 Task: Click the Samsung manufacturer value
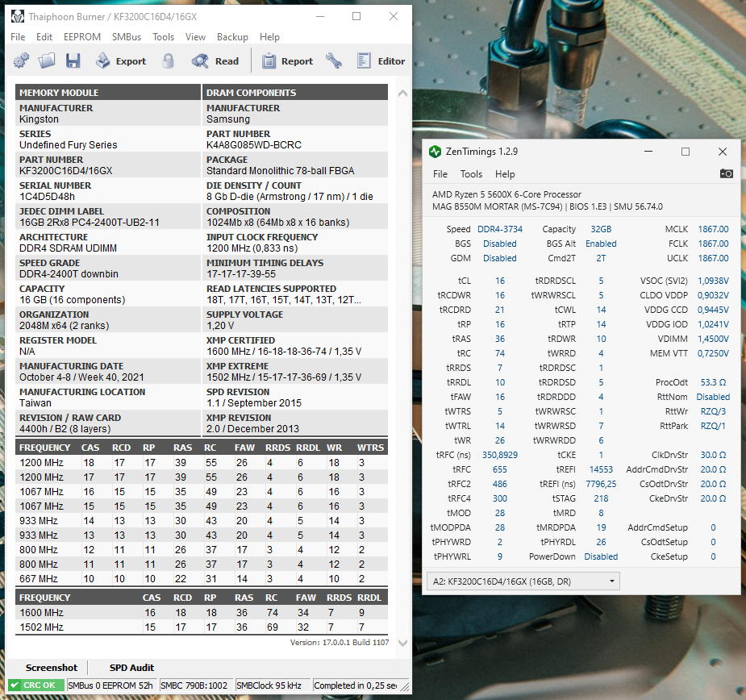pyautogui.click(x=228, y=119)
